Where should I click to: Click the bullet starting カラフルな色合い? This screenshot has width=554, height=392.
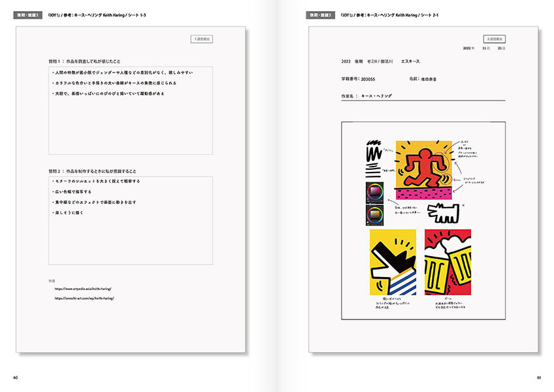point(114,83)
